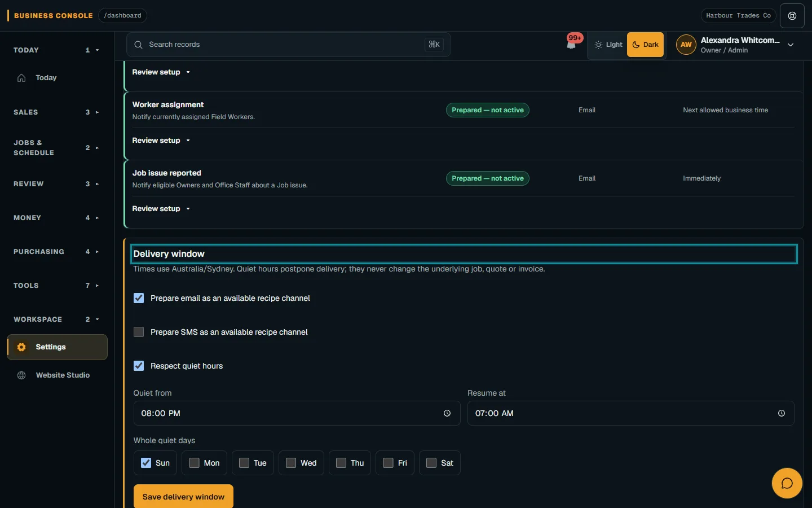The width and height of the screenshot is (812, 508).
Task: Check Prepare email as an available recipe channel
Action: [139, 298]
